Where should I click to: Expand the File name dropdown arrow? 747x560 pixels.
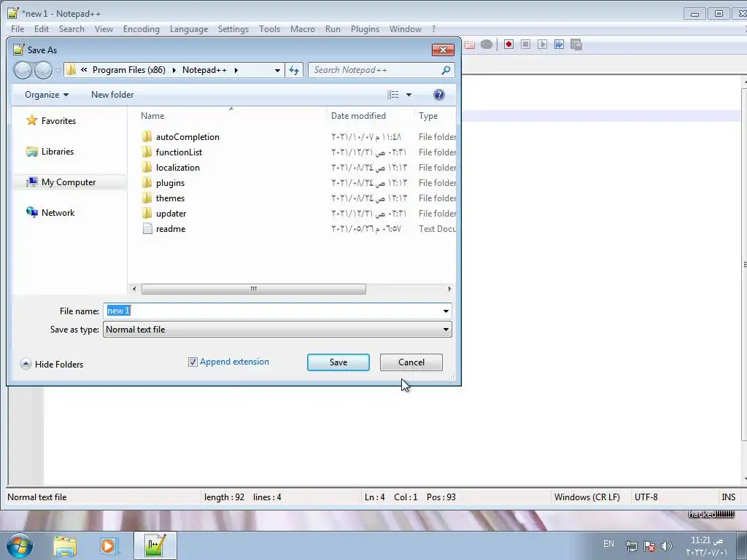[446, 311]
